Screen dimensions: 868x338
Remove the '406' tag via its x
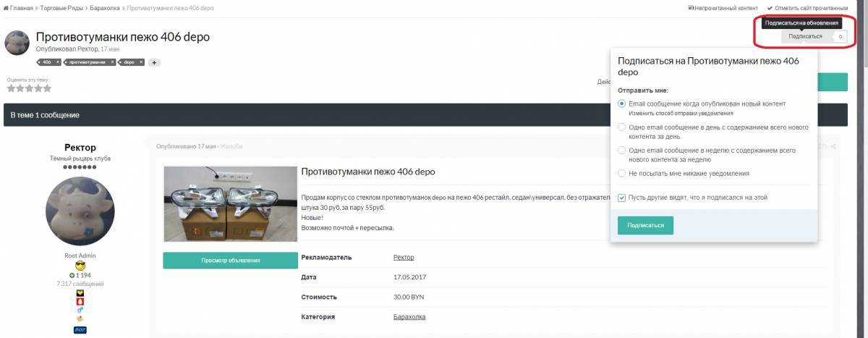(58, 62)
